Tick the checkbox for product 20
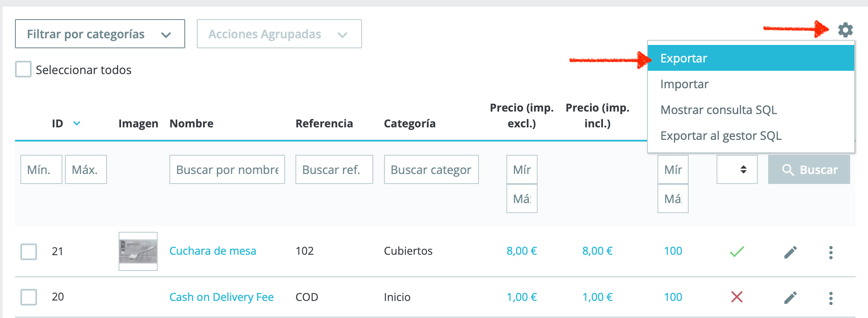 point(29,297)
